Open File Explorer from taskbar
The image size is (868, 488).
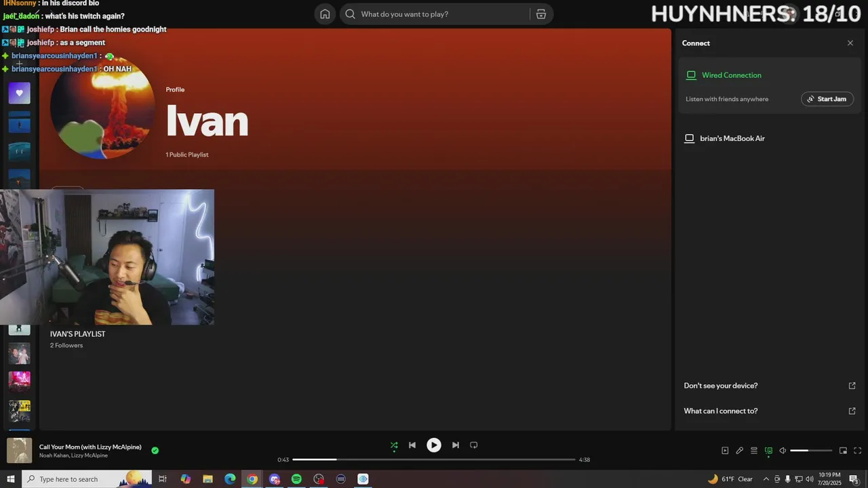click(208, 479)
